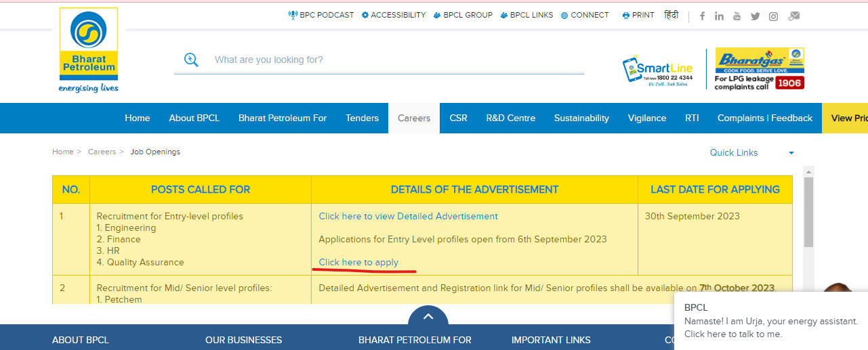Open BPCL Instagram page icon

click(773, 16)
